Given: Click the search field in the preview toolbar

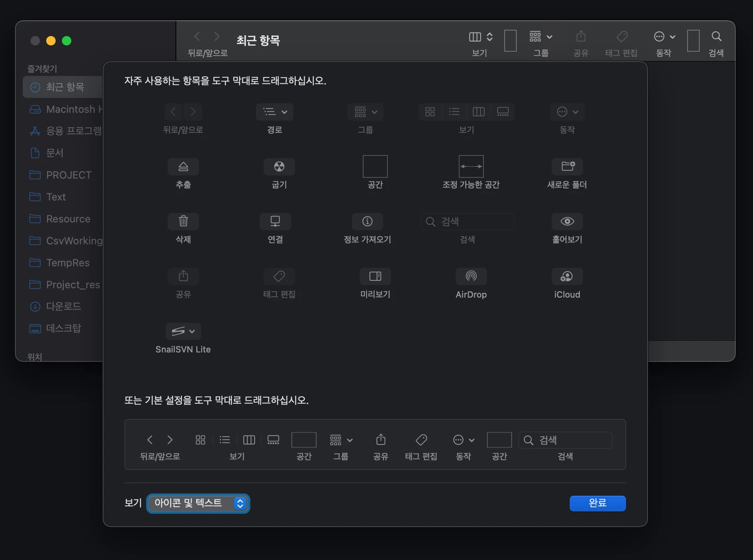Looking at the screenshot, I should [566, 440].
